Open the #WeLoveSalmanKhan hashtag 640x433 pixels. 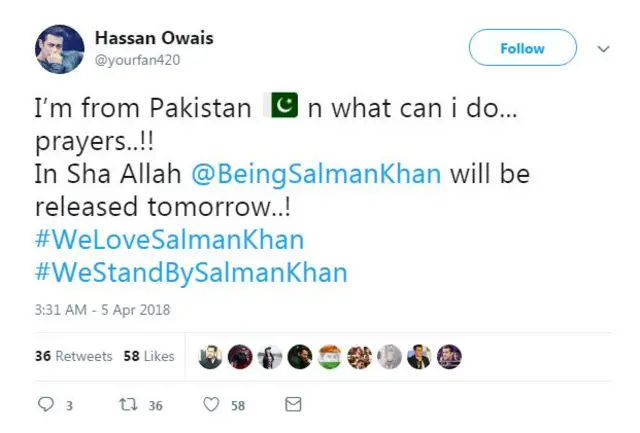169,239
